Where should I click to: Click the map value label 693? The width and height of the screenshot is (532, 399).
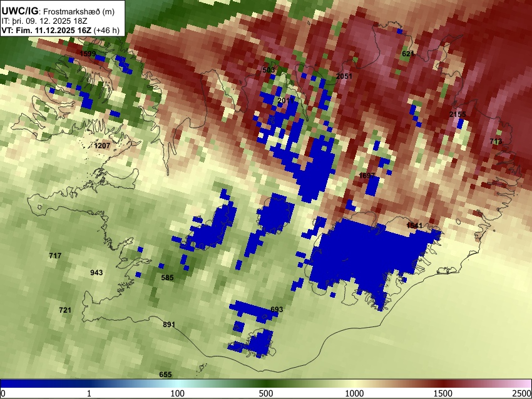click(x=277, y=309)
